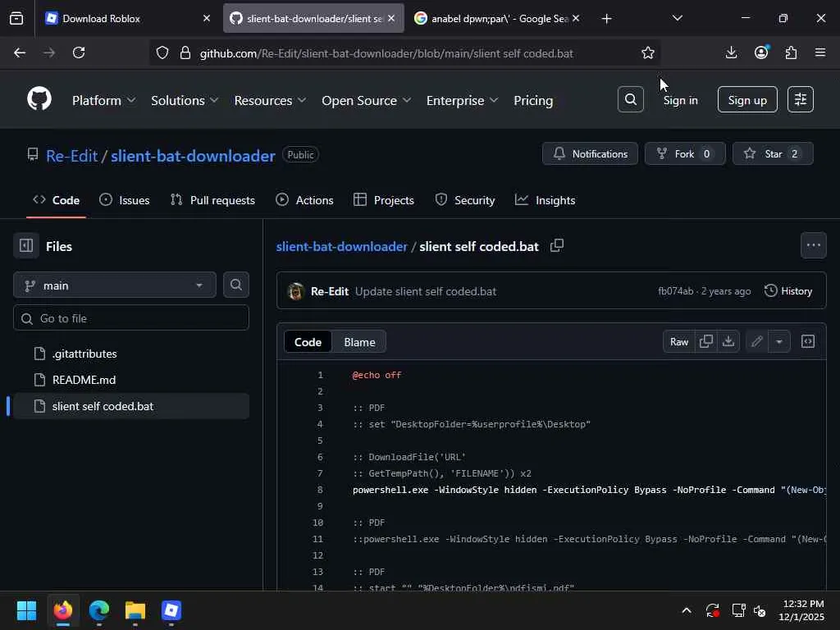
Task: Open the Issues tab
Action: click(x=125, y=200)
